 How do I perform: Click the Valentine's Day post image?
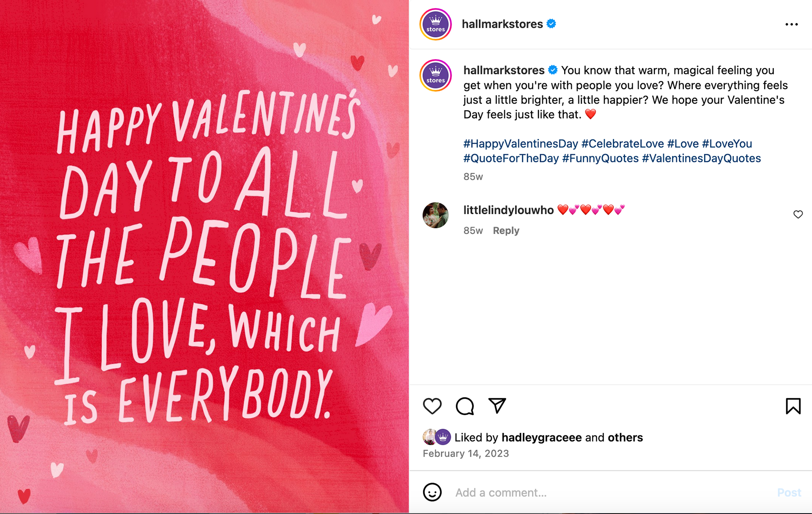[204, 257]
